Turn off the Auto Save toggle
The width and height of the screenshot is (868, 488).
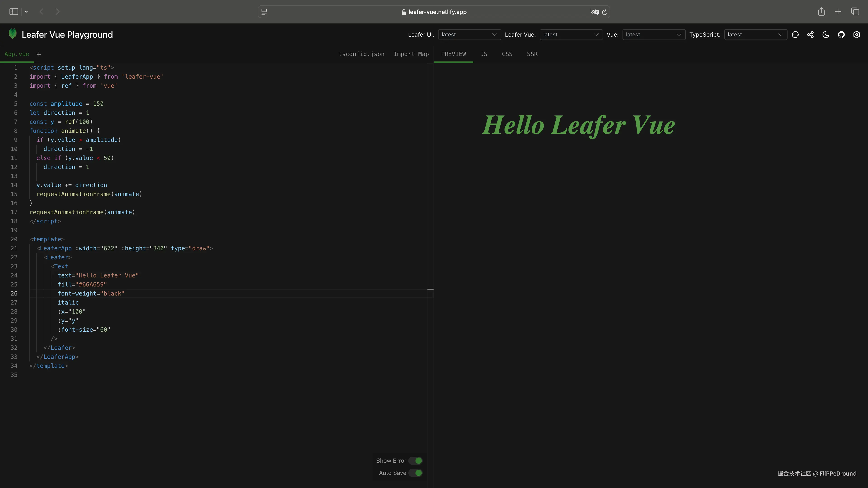(415, 473)
